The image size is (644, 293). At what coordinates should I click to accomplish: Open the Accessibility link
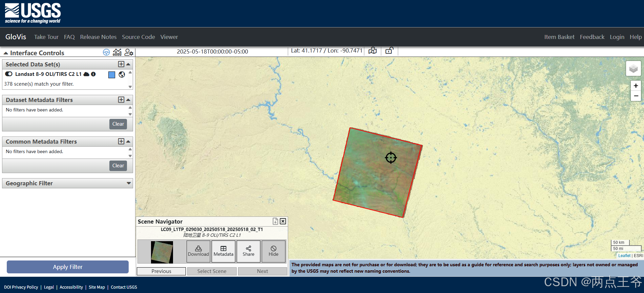(71, 287)
